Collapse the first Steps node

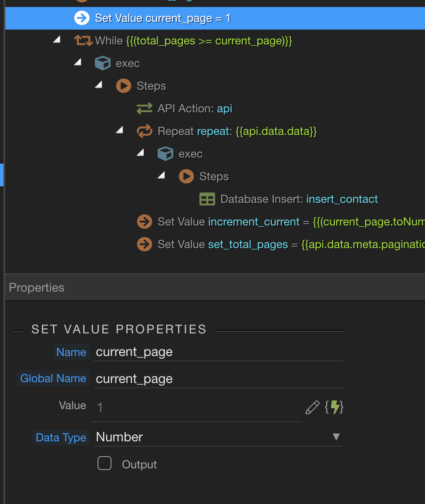pos(98,85)
